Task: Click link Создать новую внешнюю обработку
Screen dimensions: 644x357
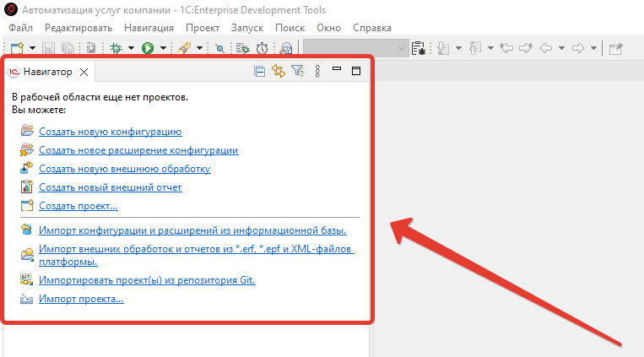Action: coord(125,169)
